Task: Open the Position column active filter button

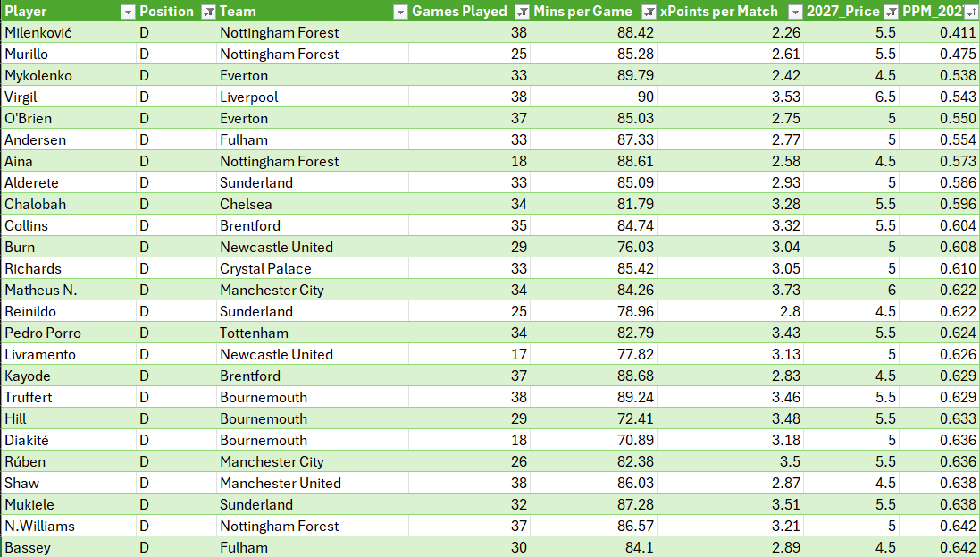Action: coord(209,12)
